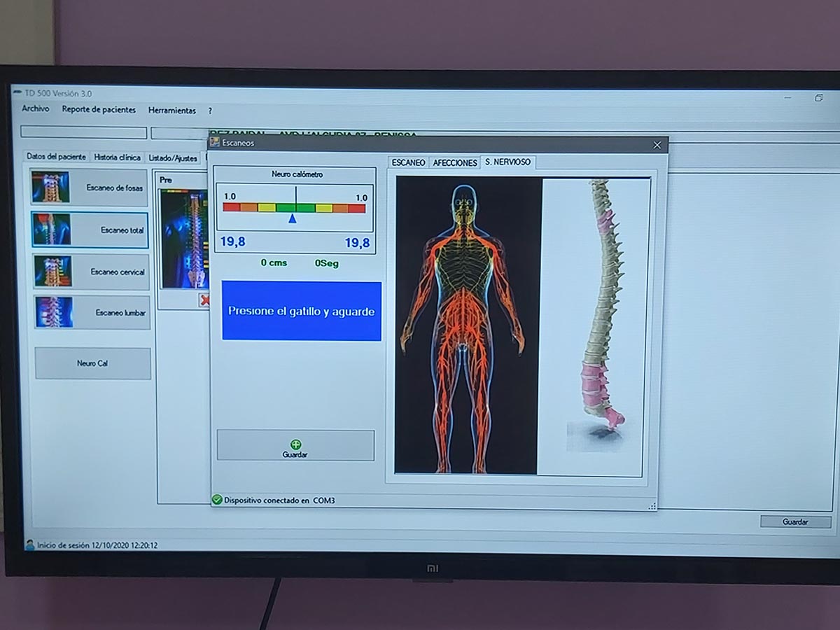Click the Pre scan thumbnail image
The image size is (840, 630).
(184, 238)
